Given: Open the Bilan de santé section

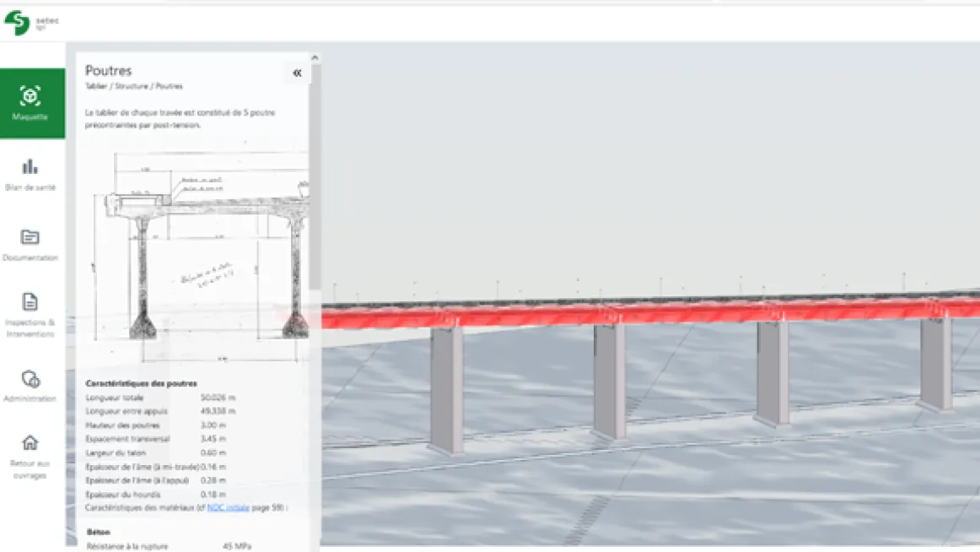Looking at the screenshot, I should [30, 174].
